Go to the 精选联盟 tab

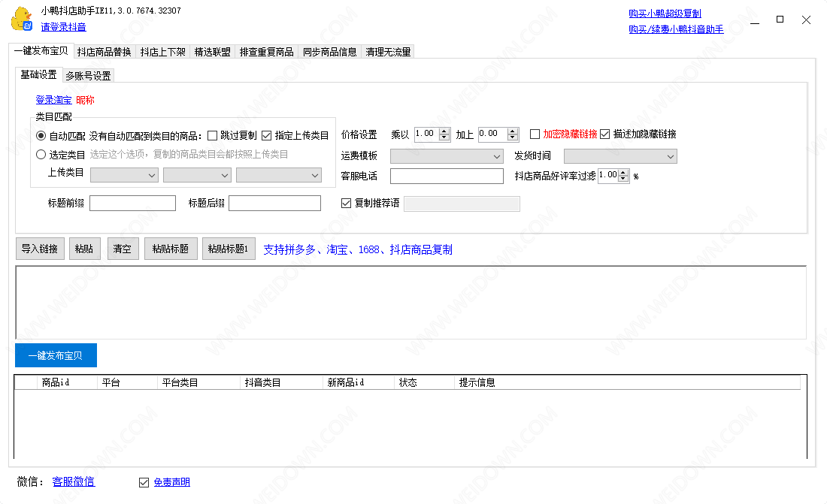pos(212,52)
